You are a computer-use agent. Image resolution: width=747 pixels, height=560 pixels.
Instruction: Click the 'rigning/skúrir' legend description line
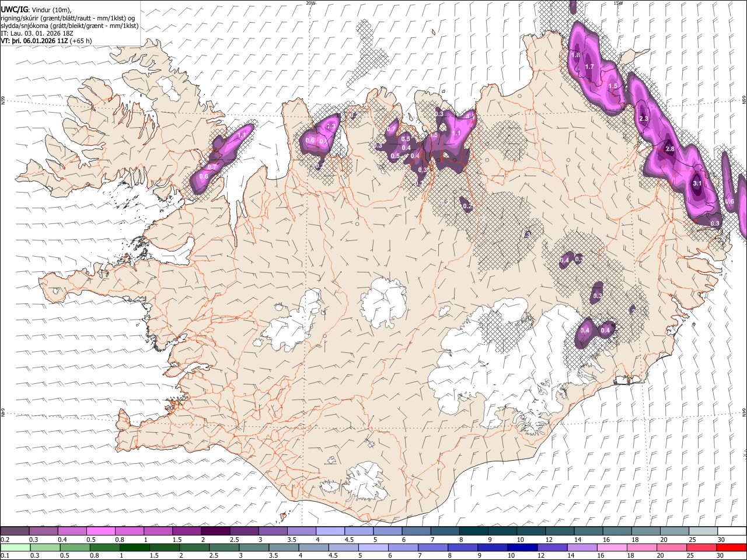(x=67, y=17)
